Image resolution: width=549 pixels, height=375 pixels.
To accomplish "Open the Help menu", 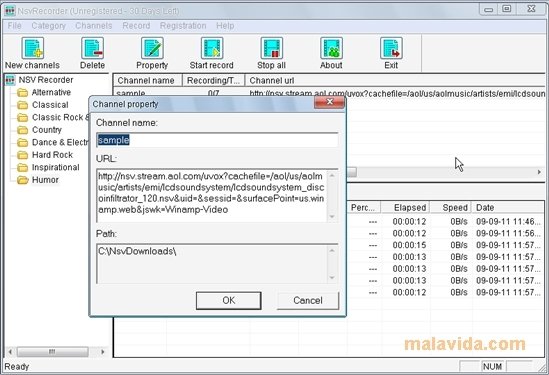I will point(225,26).
